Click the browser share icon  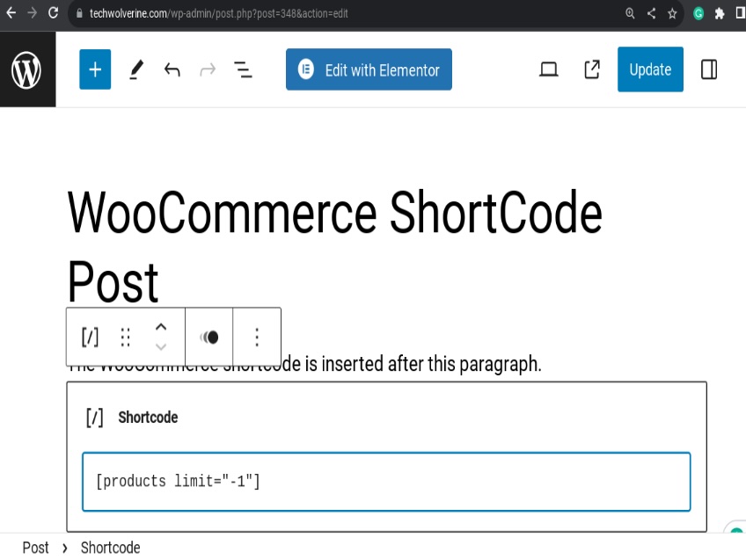click(x=651, y=13)
